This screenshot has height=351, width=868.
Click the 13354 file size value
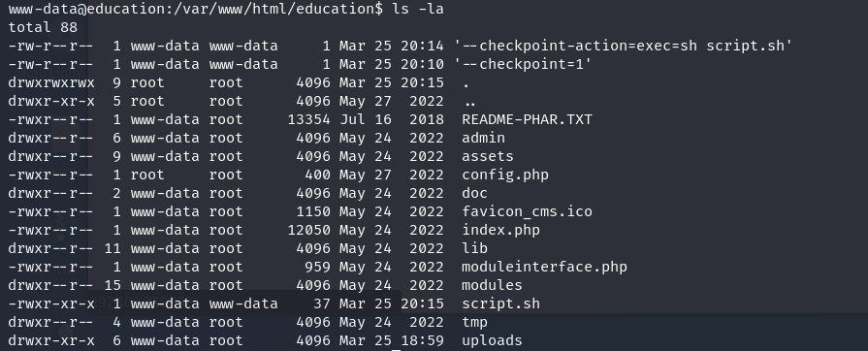309,119
